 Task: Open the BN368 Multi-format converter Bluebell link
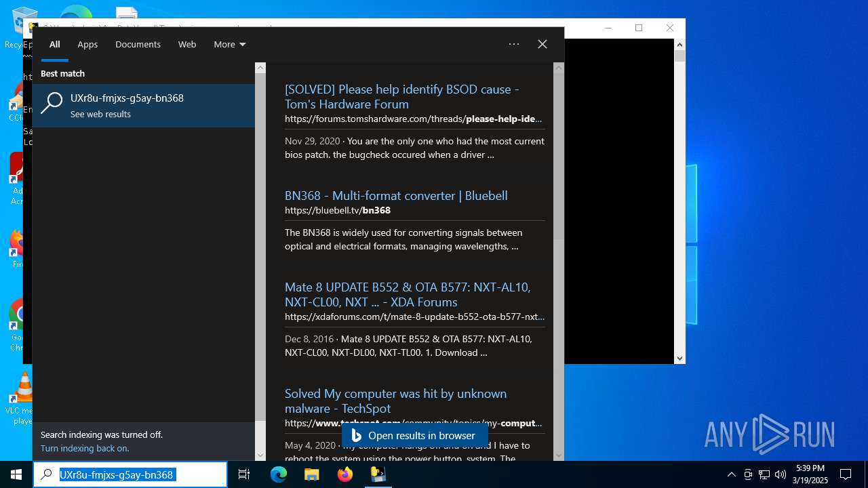pyautogui.click(x=396, y=195)
